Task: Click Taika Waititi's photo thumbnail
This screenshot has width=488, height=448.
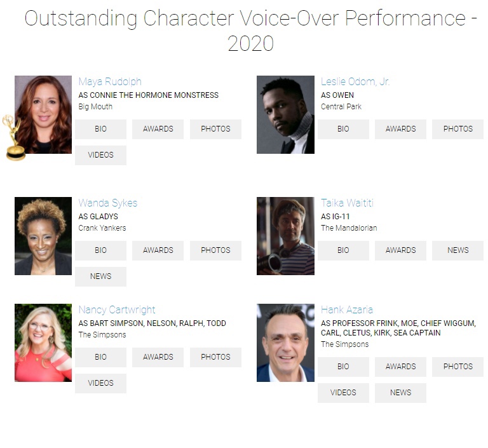Action: (x=285, y=236)
